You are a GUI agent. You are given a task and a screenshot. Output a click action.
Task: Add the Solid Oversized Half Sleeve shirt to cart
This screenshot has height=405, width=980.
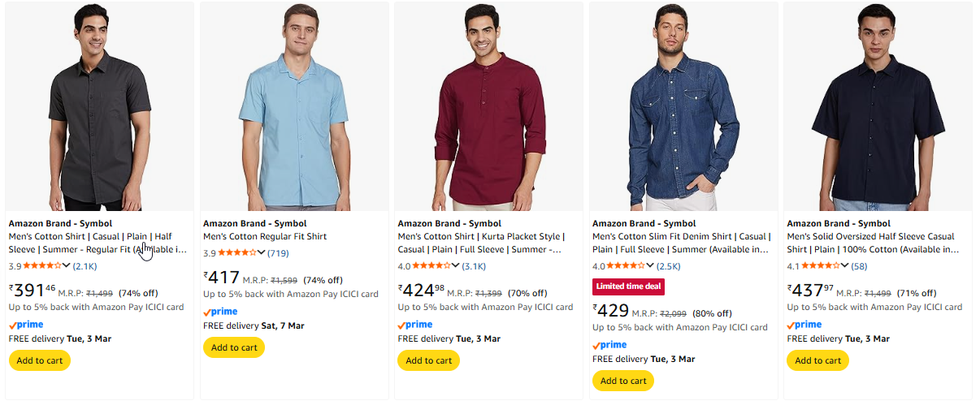point(817,360)
